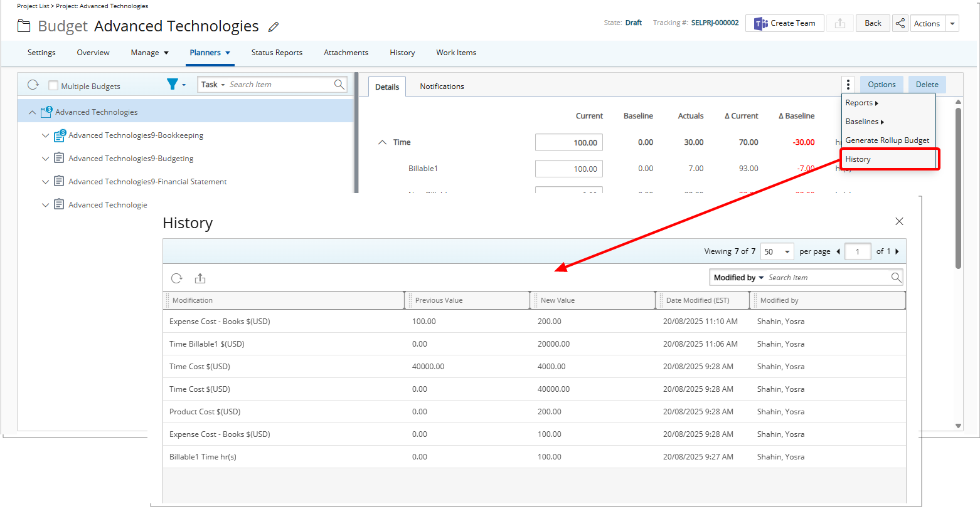Export the History table
This screenshot has height=514, width=980.
pyautogui.click(x=200, y=278)
